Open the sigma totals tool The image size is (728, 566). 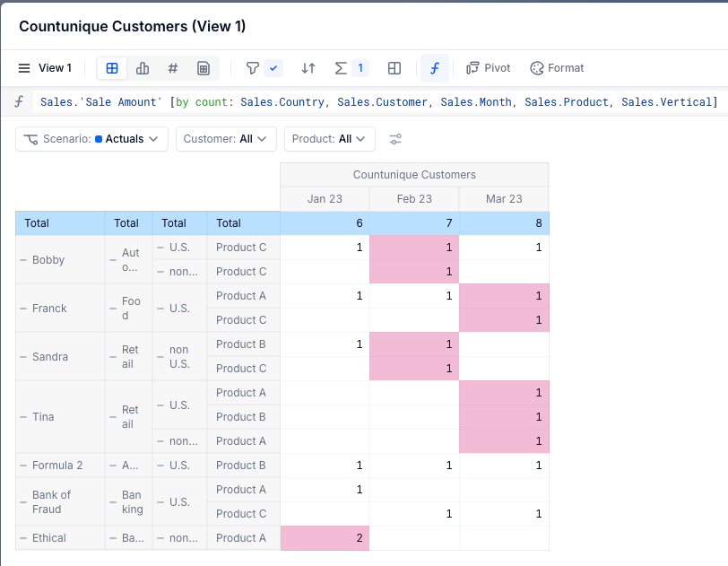(x=341, y=68)
